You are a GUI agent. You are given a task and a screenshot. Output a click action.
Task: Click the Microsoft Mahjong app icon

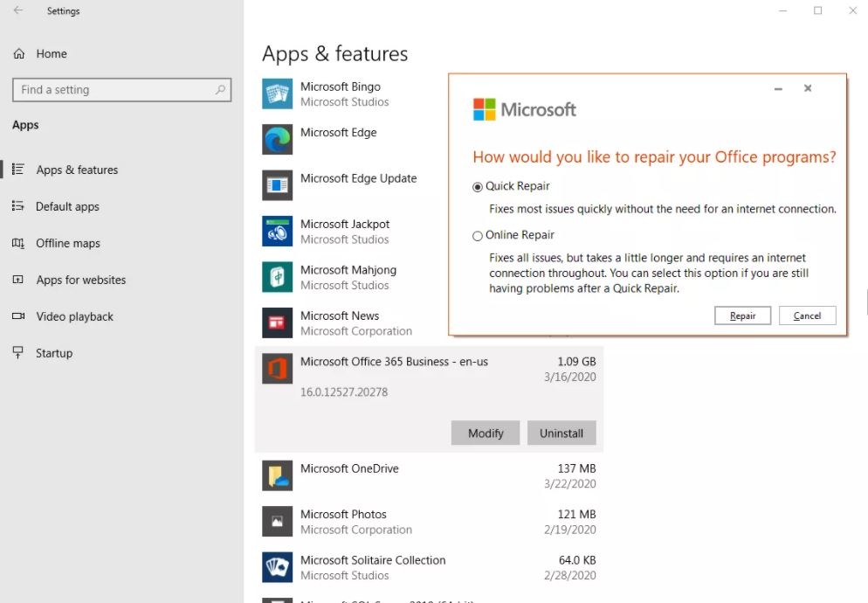tap(277, 277)
